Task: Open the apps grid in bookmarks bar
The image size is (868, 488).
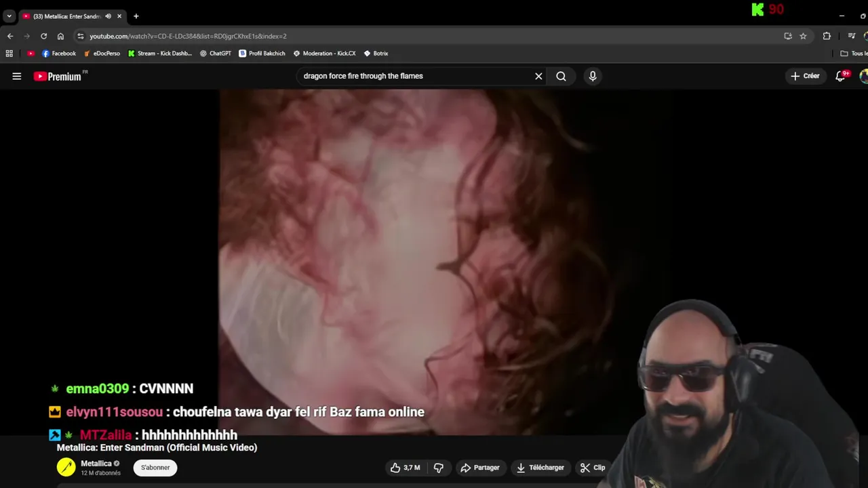Action: [9, 54]
